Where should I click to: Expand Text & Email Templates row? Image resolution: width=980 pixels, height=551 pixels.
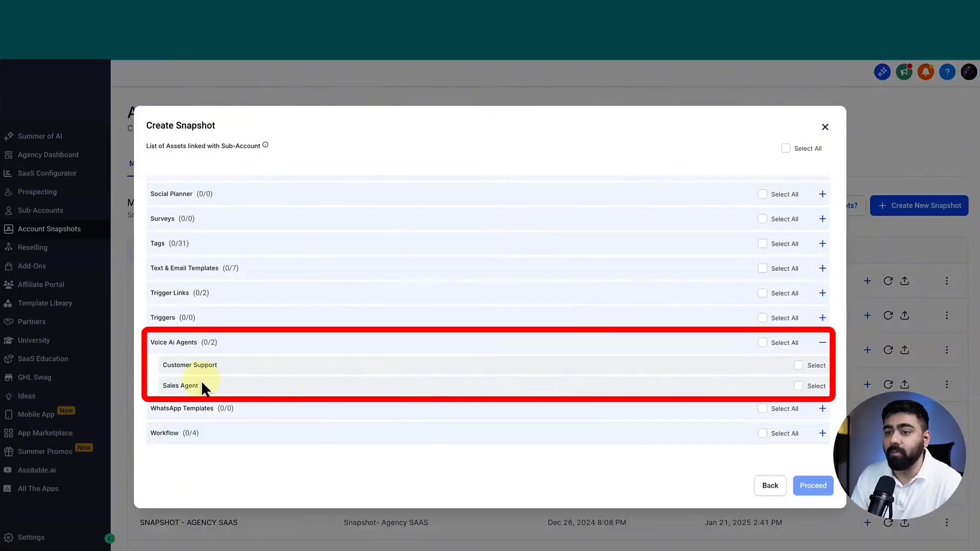[822, 268]
